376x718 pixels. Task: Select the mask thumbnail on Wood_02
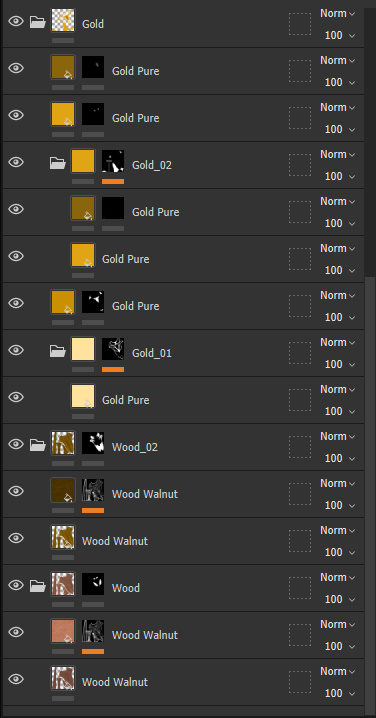point(93,443)
